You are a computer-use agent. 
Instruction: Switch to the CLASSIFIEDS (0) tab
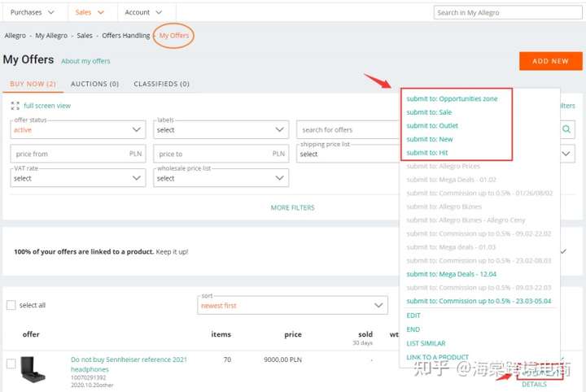pyautogui.click(x=161, y=84)
